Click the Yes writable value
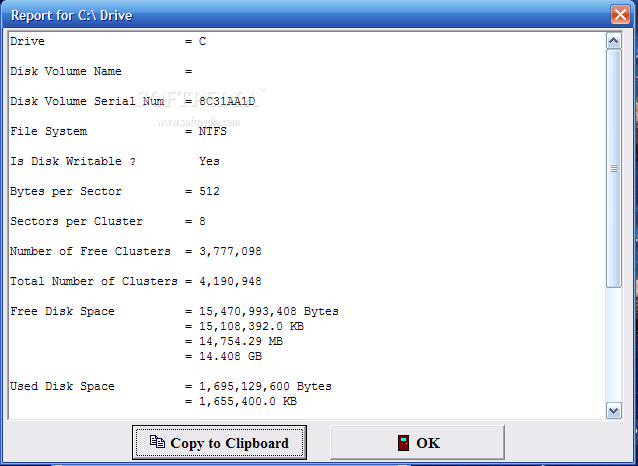The height and width of the screenshot is (466, 638). point(209,162)
